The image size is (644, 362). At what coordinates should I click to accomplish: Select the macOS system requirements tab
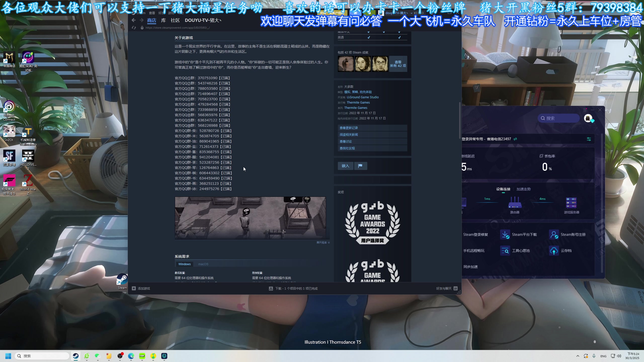click(203, 264)
